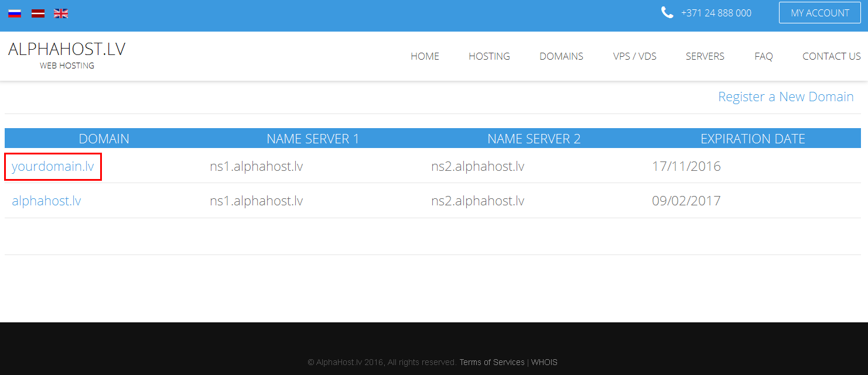Click DOMAIN column header

[104, 139]
